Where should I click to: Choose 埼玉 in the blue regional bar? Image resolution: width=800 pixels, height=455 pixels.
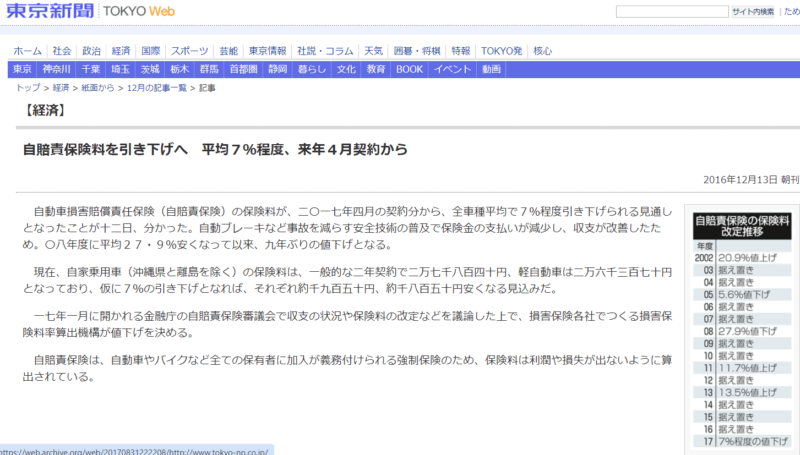(x=120, y=70)
